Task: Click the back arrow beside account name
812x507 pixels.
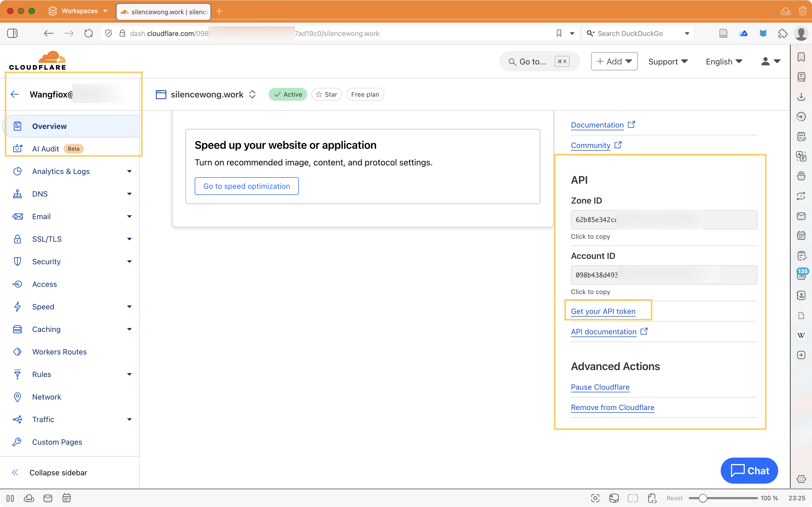Action: coord(15,94)
